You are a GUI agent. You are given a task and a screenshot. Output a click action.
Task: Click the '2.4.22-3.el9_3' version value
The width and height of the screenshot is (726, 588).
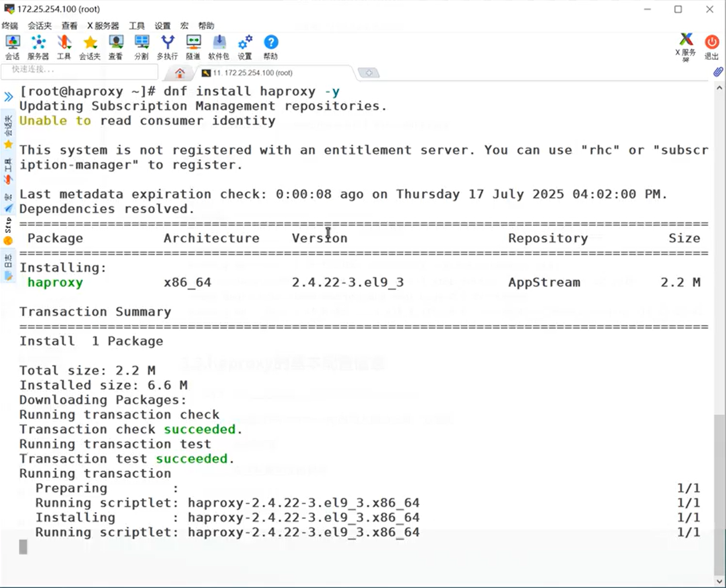(x=348, y=282)
